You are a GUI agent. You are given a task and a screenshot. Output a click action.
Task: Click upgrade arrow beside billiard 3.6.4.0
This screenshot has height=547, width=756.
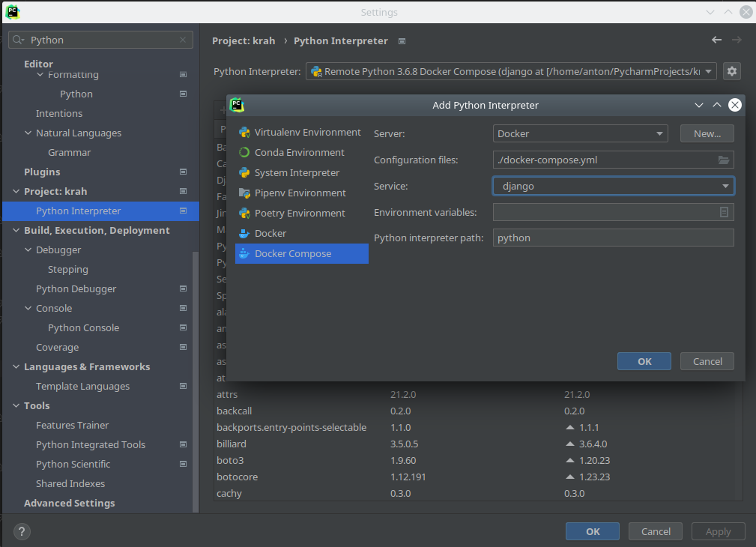[x=570, y=444]
